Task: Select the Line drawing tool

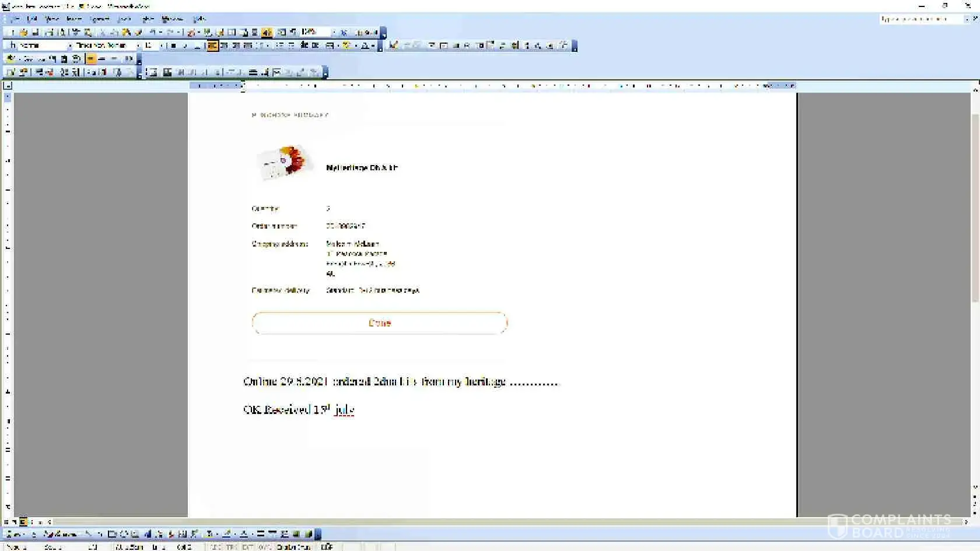Action: click(x=88, y=534)
